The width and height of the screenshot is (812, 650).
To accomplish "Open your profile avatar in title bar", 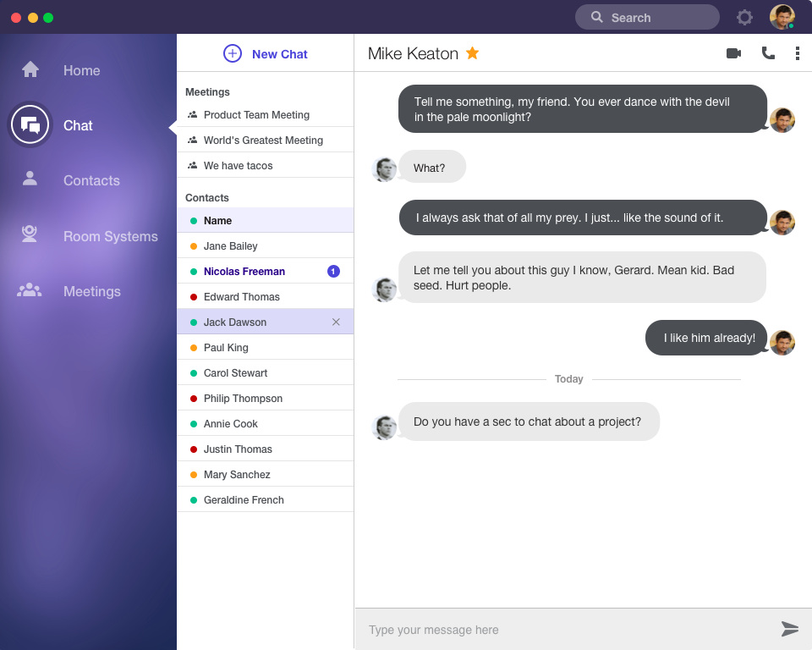I will [782, 17].
